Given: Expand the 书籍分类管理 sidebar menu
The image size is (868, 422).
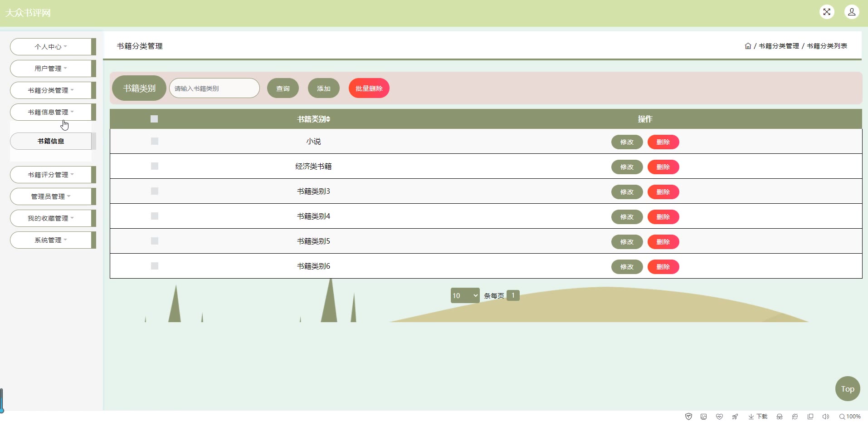Looking at the screenshot, I should click(51, 90).
